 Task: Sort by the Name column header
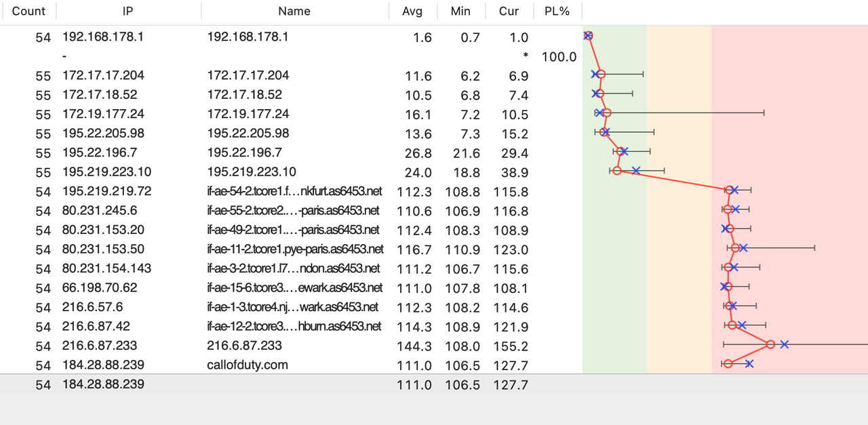(x=294, y=11)
